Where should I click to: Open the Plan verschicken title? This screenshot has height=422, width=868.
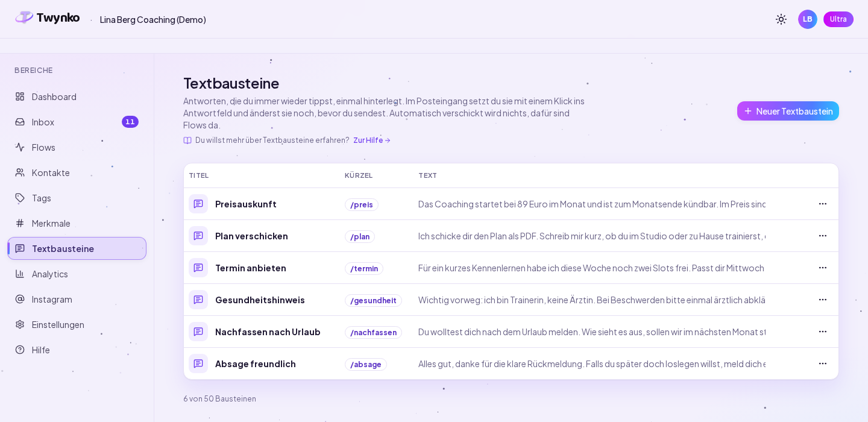coord(251,236)
